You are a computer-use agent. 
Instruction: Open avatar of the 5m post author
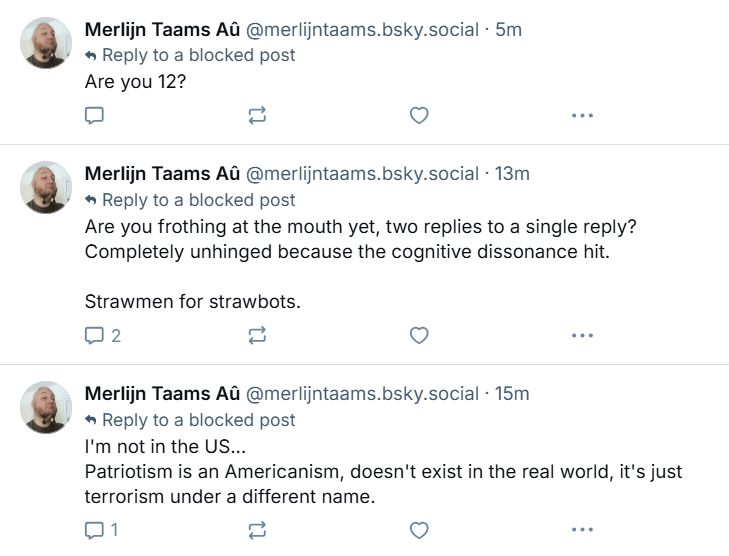[46, 43]
